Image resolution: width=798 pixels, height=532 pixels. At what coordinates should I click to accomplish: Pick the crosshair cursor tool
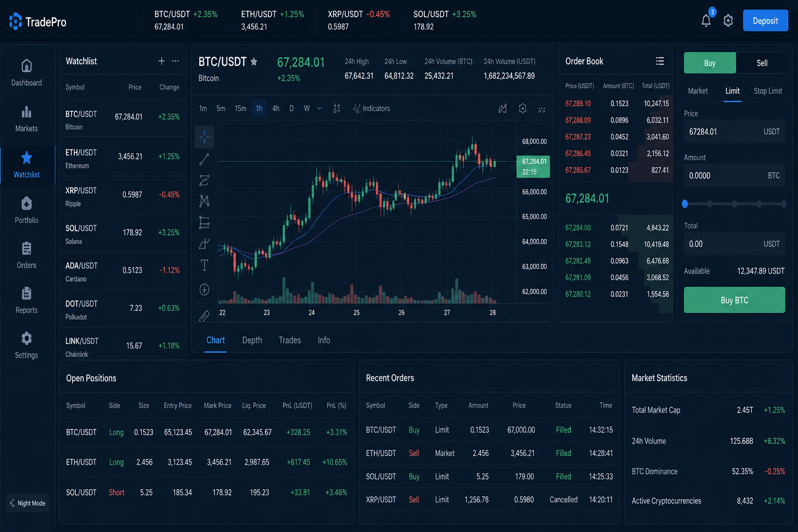pyautogui.click(x=204, y=137)
